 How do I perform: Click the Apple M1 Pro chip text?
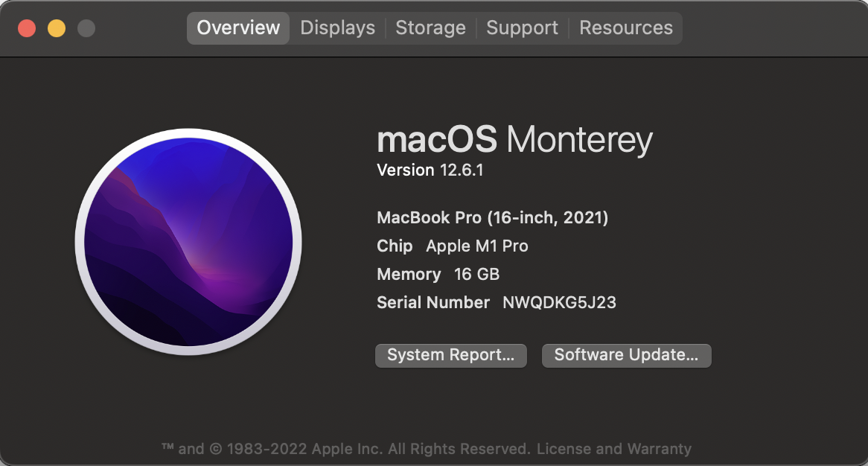[476, 246]
